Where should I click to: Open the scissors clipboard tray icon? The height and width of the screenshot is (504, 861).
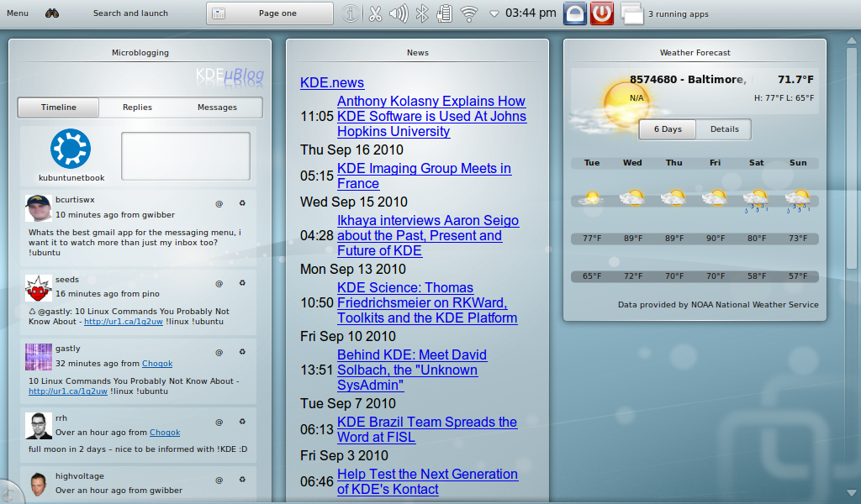coord(375,13)
